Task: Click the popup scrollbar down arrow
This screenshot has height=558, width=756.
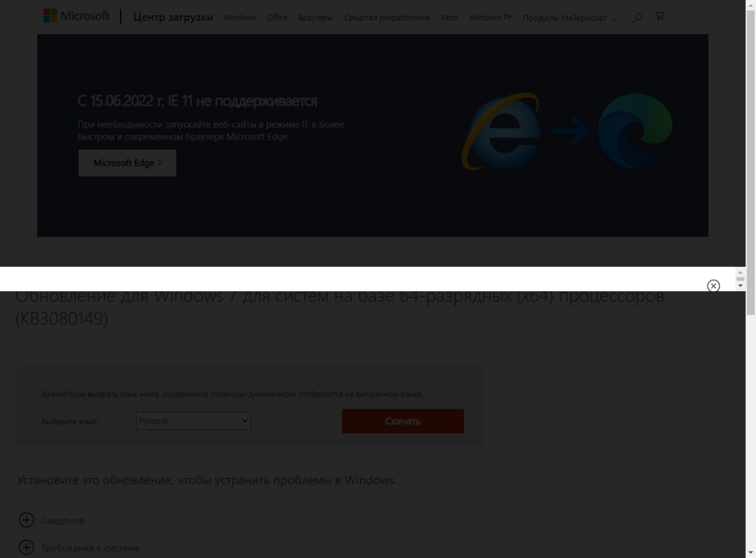Action: pyautogui.click(x=740, y=286)
